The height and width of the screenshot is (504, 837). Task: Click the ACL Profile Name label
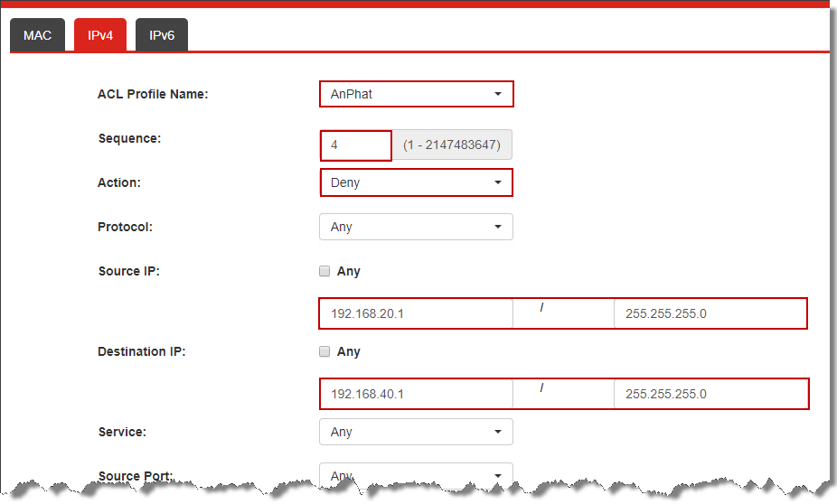[x=153, y=95]
